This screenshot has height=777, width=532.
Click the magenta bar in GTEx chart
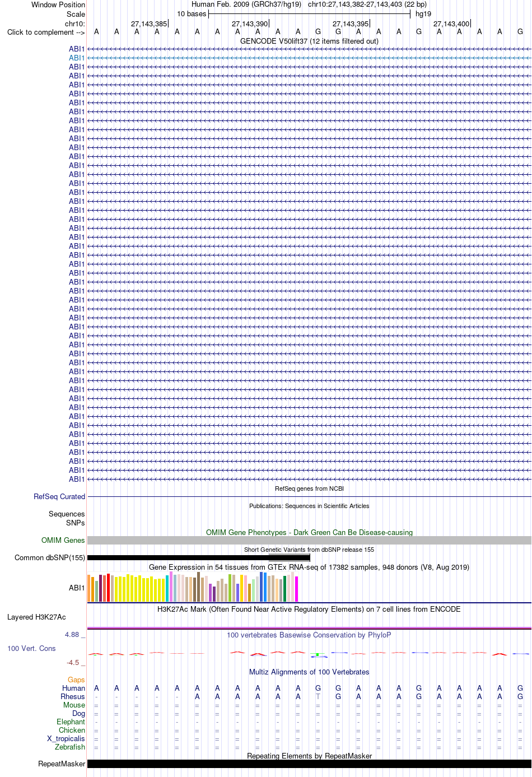click(297, 589)
